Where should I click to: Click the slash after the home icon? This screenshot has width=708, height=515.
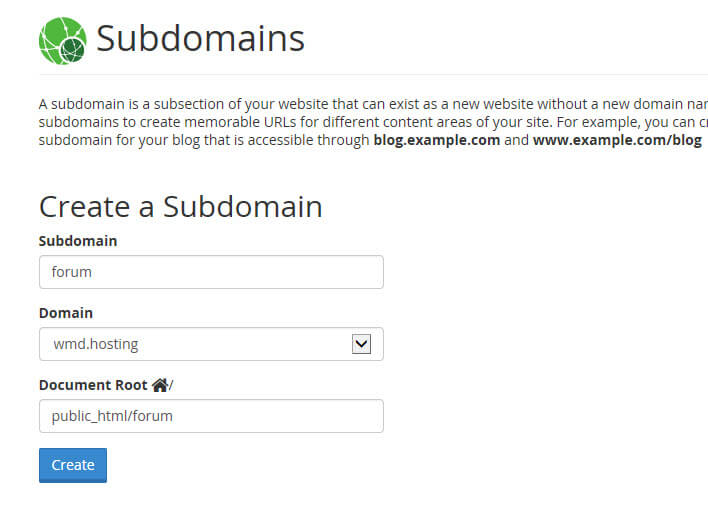tap(171, 385)
